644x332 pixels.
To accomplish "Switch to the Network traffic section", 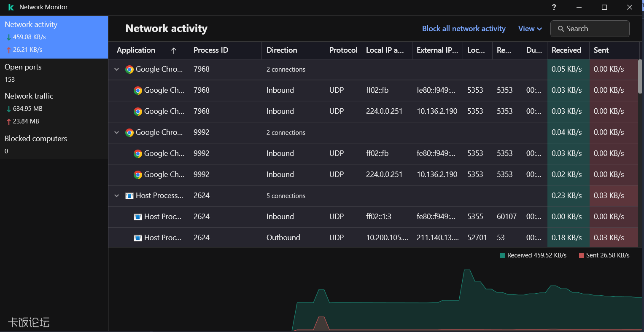I will click(54, 108).
